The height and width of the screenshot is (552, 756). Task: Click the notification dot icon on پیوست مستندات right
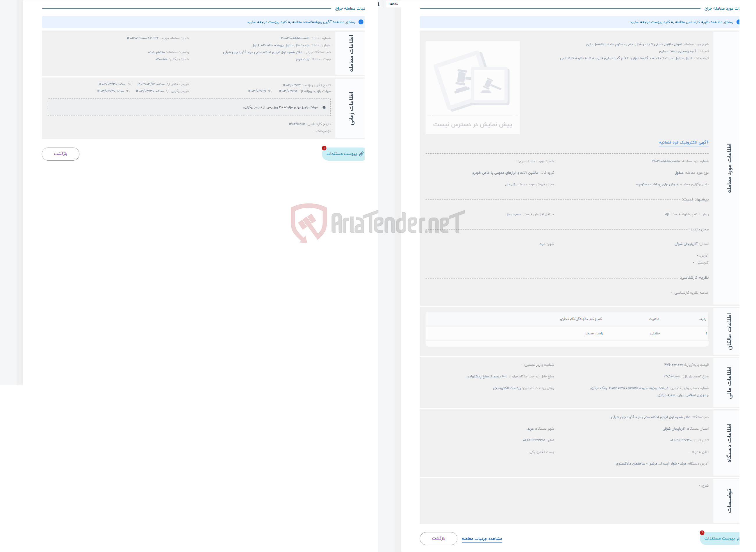coord(702,532)
